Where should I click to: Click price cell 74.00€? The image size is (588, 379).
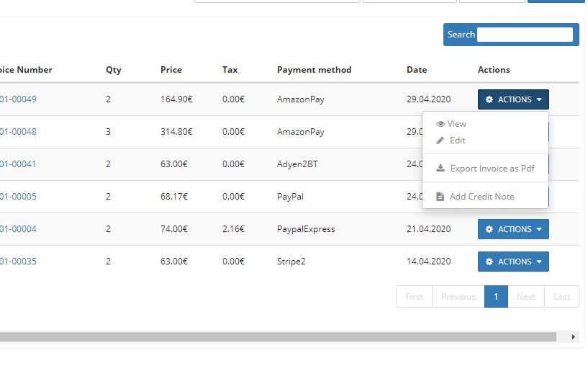point(174,229)
